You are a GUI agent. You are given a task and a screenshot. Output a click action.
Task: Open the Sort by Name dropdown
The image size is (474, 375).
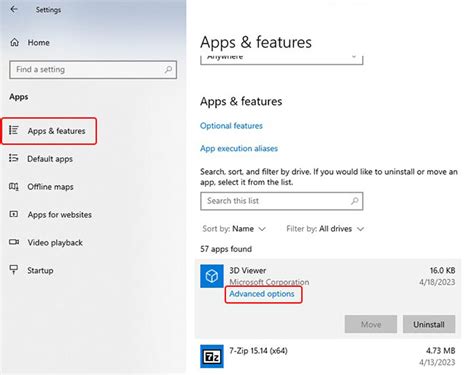234,229
